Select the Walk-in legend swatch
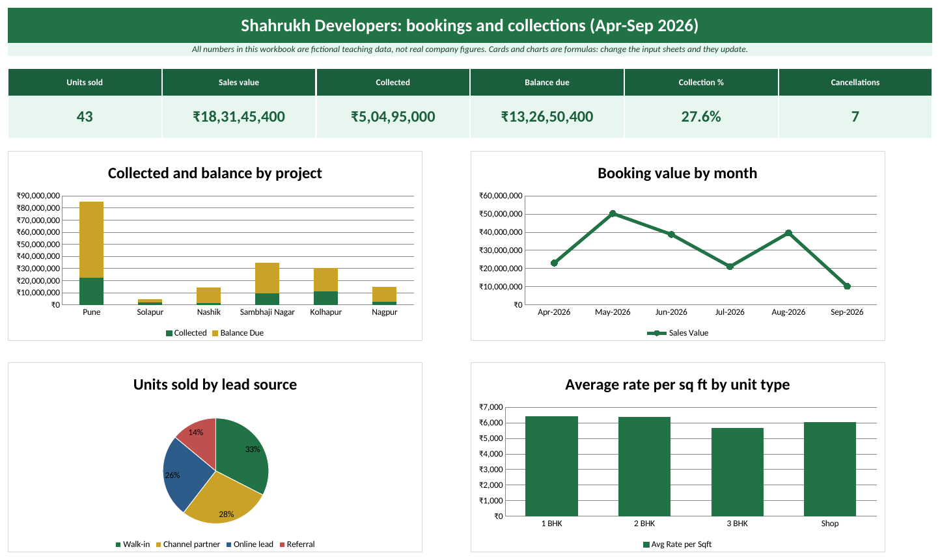The height and width of the screenshot is (560, 940). coord(118,544)
